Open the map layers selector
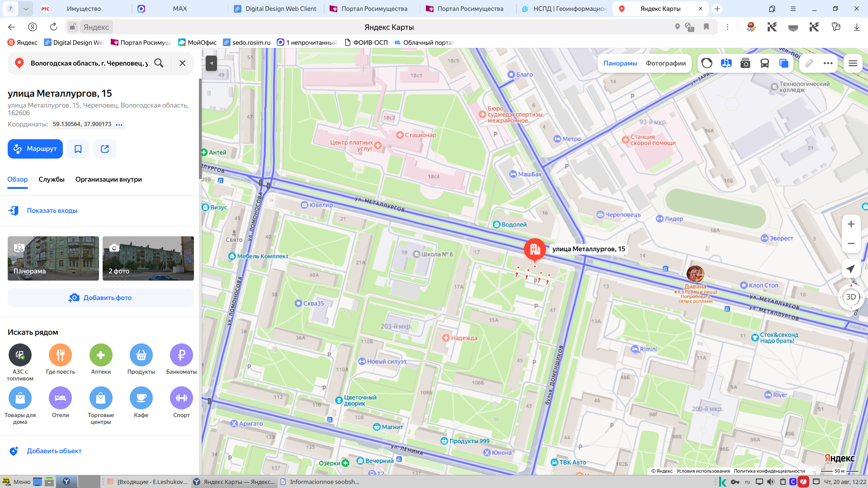This screenshot has height=488, width=868. pyautogui.click(x=784, y=63)
